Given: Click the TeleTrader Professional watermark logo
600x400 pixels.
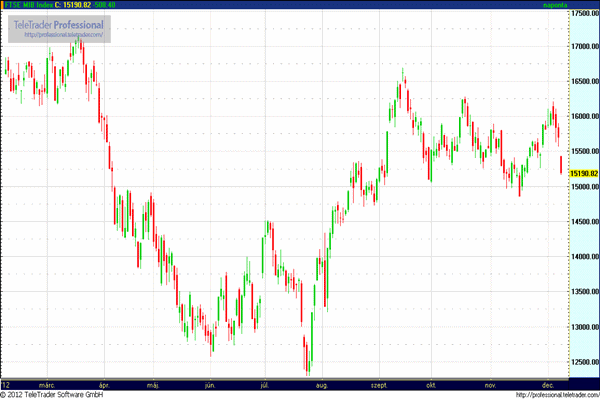Looking at the screenshot, I should [60, 22].
